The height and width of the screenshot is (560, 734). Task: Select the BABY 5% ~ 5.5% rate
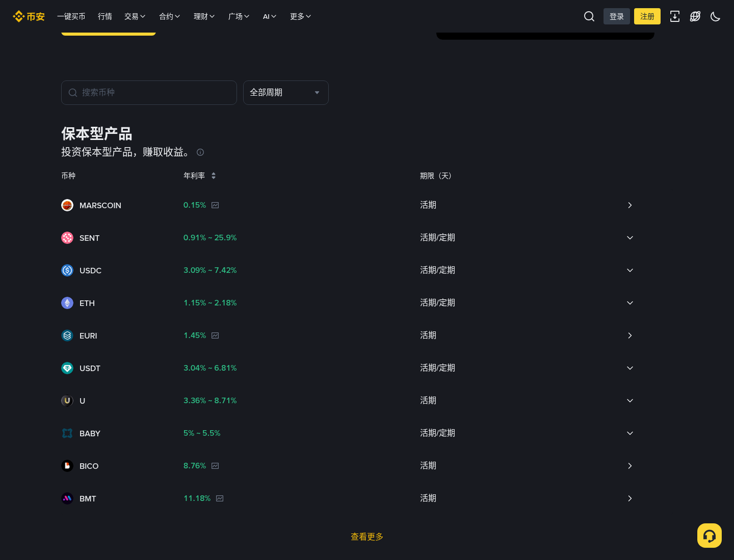click(202, 433)
